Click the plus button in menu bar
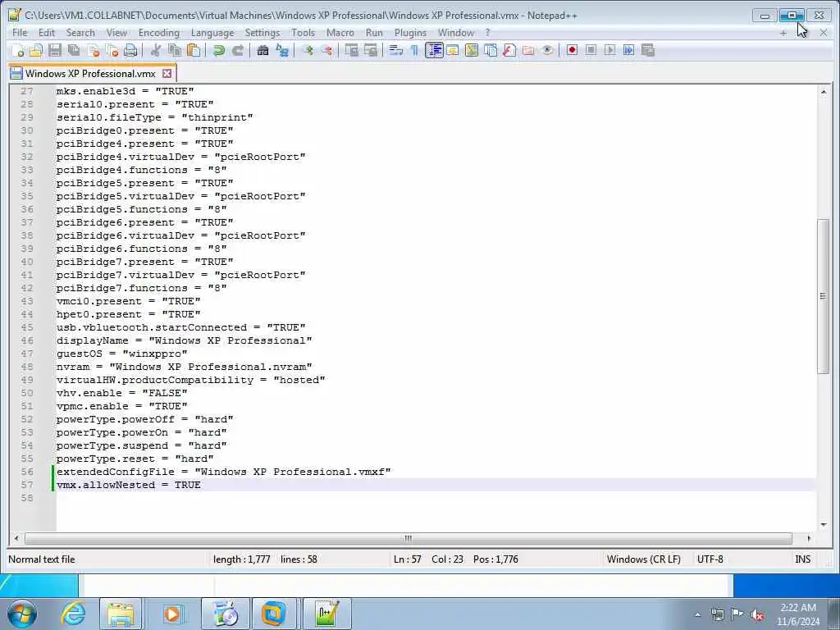This screenshot has width=840, height=630. tap(783, 33)
